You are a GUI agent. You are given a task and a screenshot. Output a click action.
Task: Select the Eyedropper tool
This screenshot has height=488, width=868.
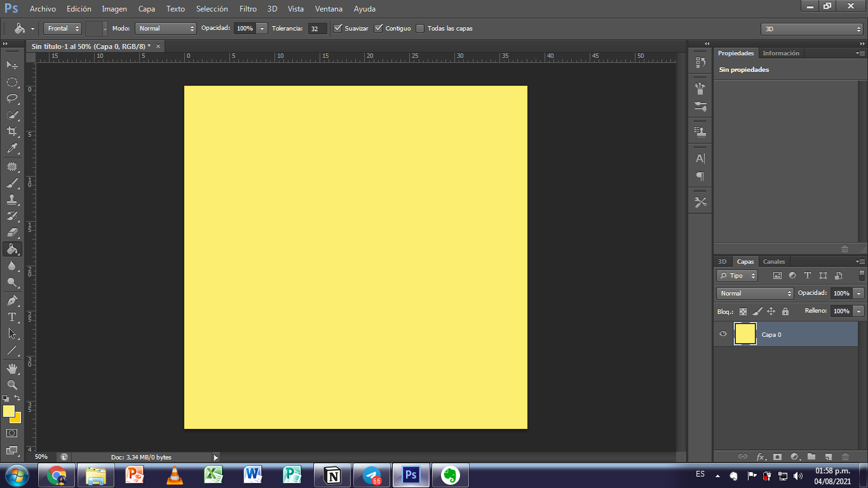point(12,149)
